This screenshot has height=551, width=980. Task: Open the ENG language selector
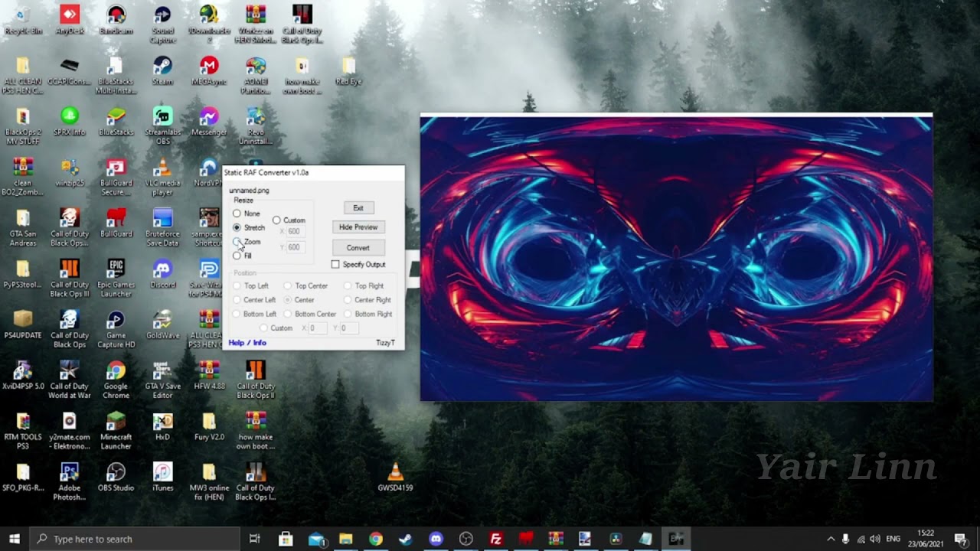(893, 539)
